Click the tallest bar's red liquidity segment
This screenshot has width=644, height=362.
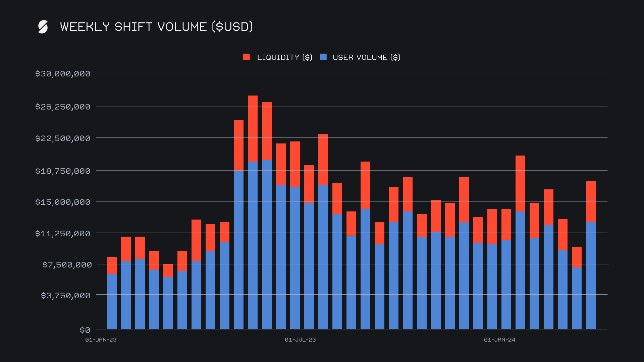(253, 128)
